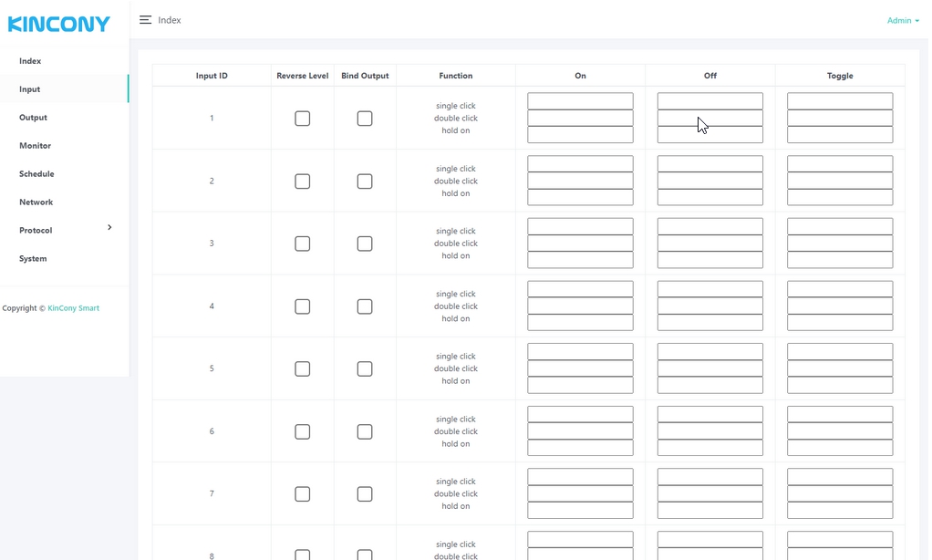Viewport: 932px width, 560px height.
Task: Open Schedule from the sidebar
Action: [36, 174]
